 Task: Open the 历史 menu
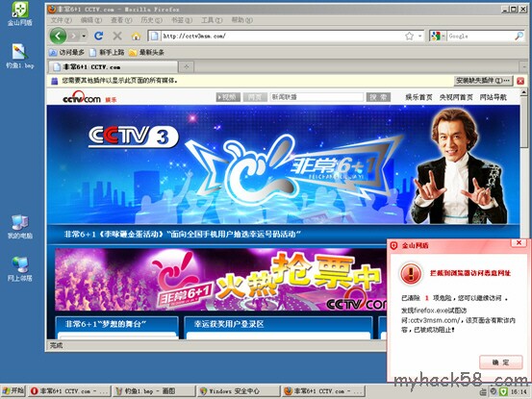pyautogui.click(x=151, y=20)
